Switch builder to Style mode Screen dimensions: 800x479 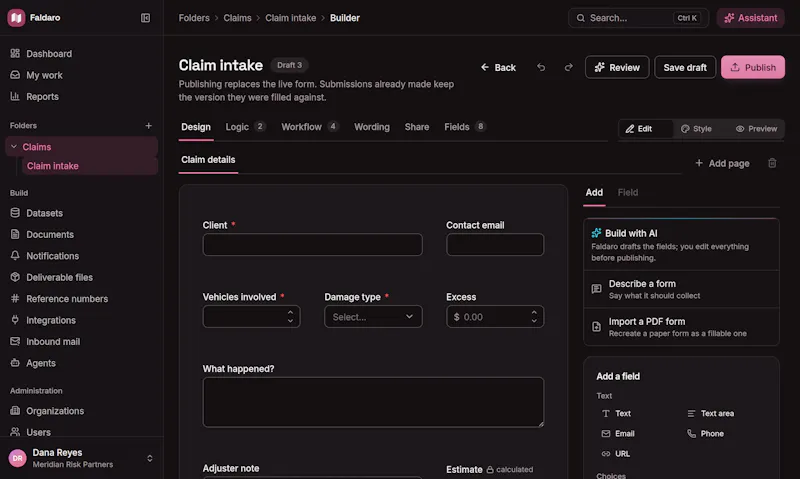(x=696, y=129)
